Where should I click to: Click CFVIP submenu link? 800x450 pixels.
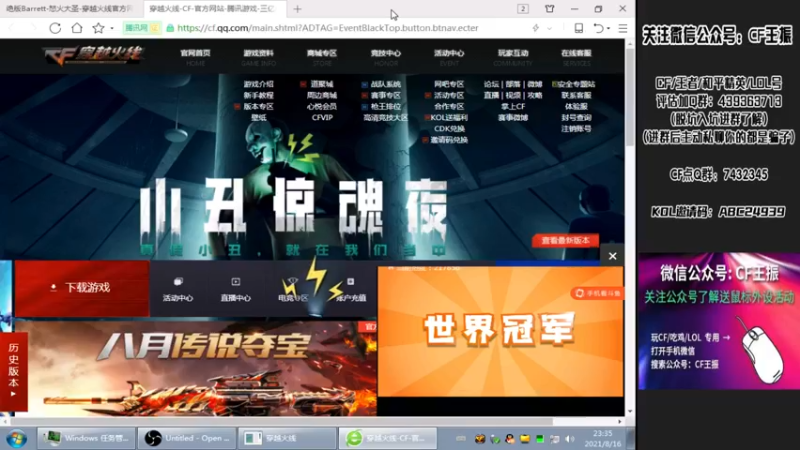pyautogui.click(x=322, y=118)
